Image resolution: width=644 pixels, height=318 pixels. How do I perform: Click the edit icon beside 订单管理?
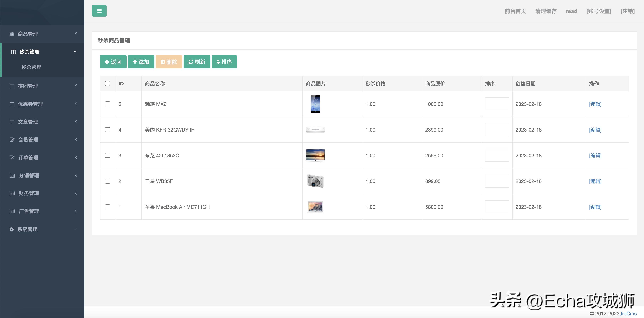[12, 157]
